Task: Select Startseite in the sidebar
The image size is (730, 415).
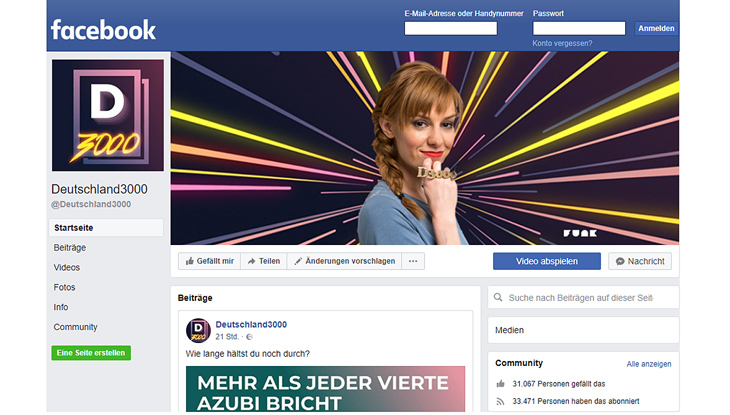Action: [106, 228]
